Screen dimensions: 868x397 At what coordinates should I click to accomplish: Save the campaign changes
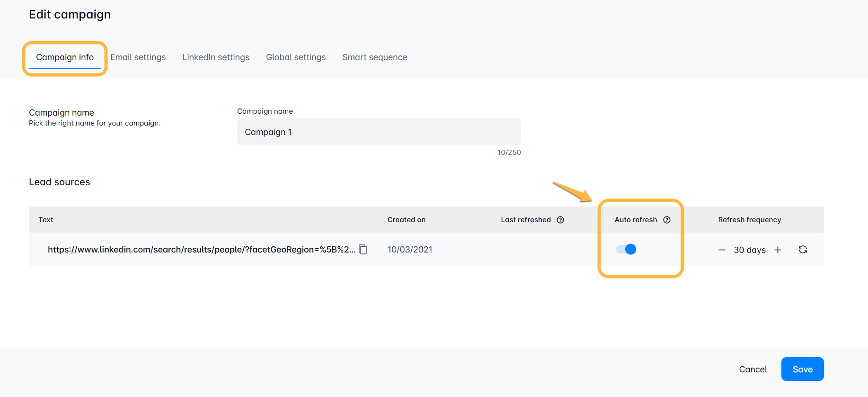(x=802, y=369)
